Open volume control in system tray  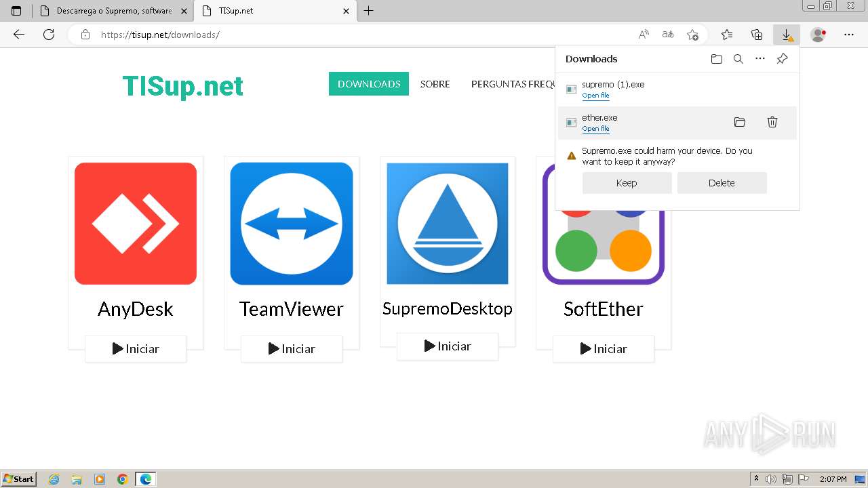click(x=771, y=479)
